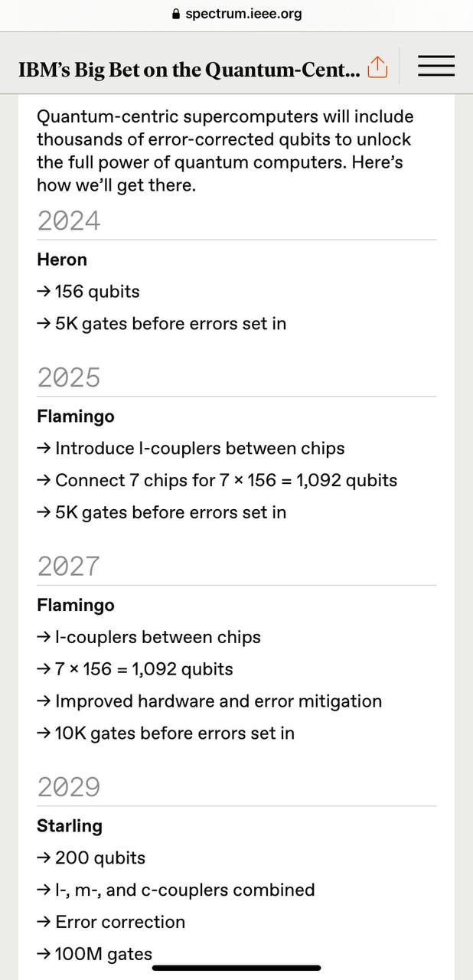The height and width of the screenshot is (980, 473).
Task: Tap the Improved hardware and error mitigation line
Action: [x=209, y=701]
